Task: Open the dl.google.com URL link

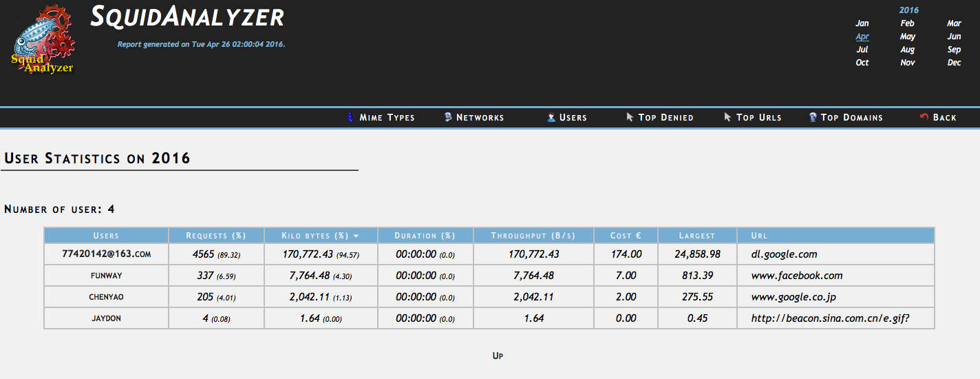Action: pos(784,254)
